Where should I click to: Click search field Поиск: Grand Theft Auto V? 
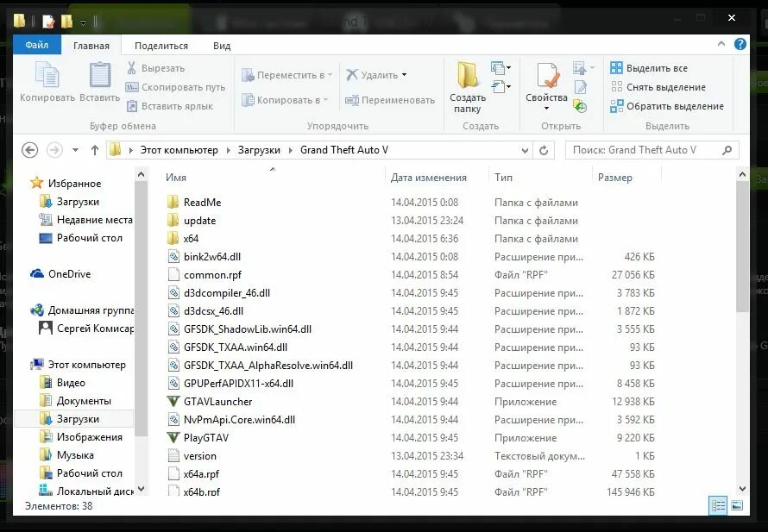pyautogui.click(x=652, y=150)
